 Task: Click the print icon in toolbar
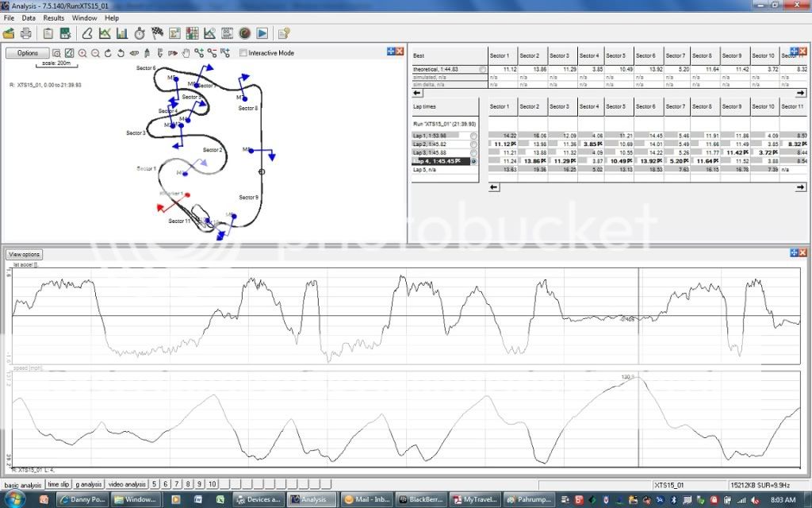point(25,33)
